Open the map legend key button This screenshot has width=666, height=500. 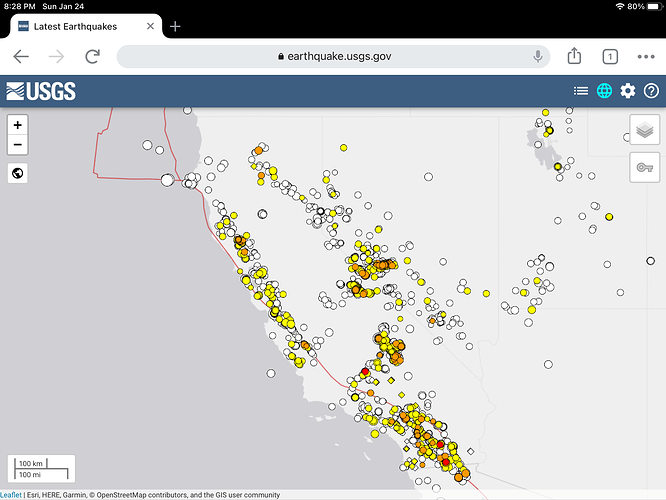point(644,167)
